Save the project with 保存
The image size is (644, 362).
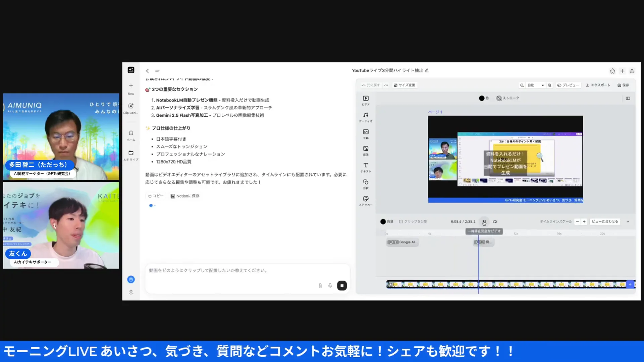[623, 85]
